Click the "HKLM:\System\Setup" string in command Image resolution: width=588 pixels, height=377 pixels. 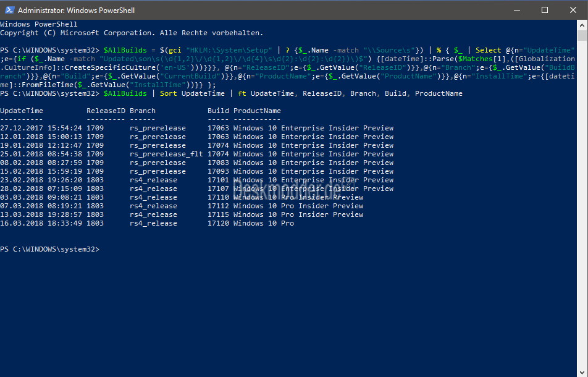point(229,50)
